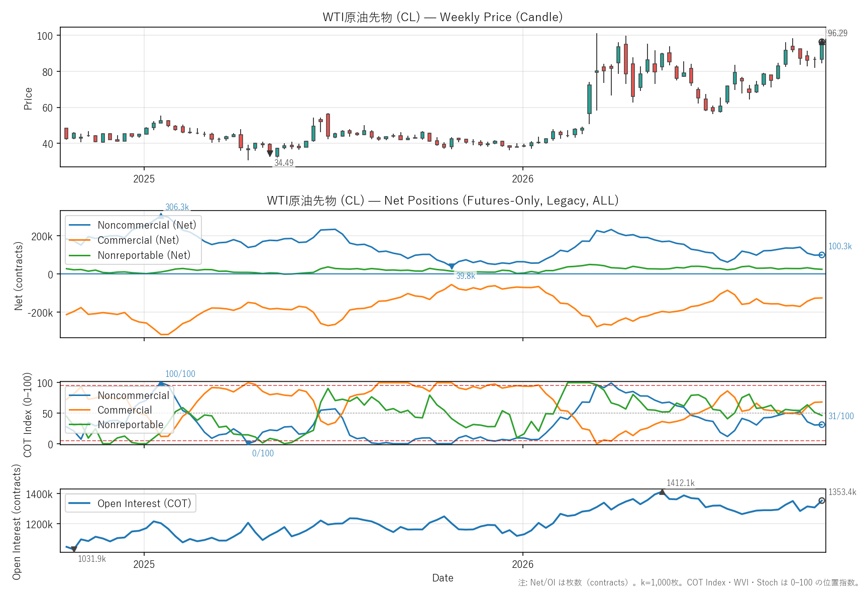Click the 1412.1k open interest peak label
This screenshot has width=868, height=593.
[681, 483]
